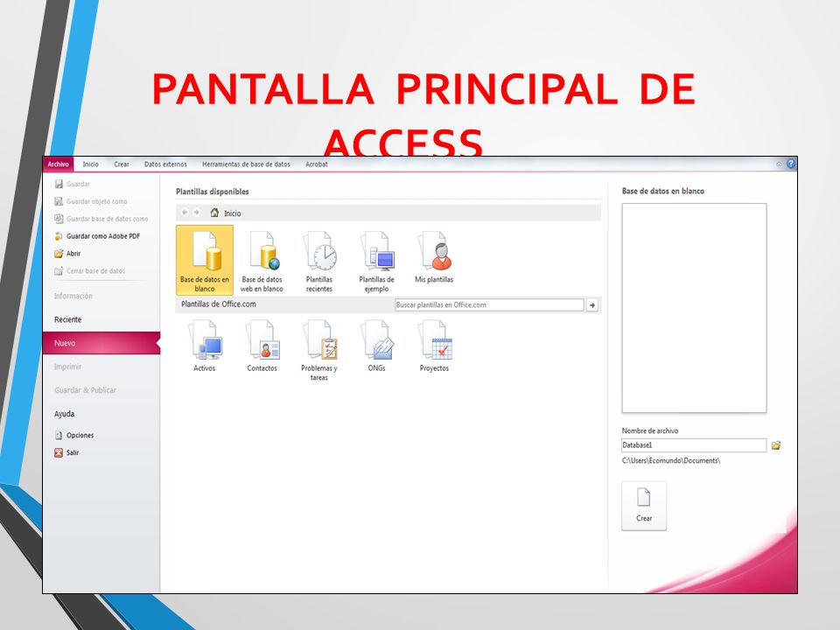Minimize the ribbon with the caret icon
Viewport: 840px width, 630px height.
pos(779,164)
